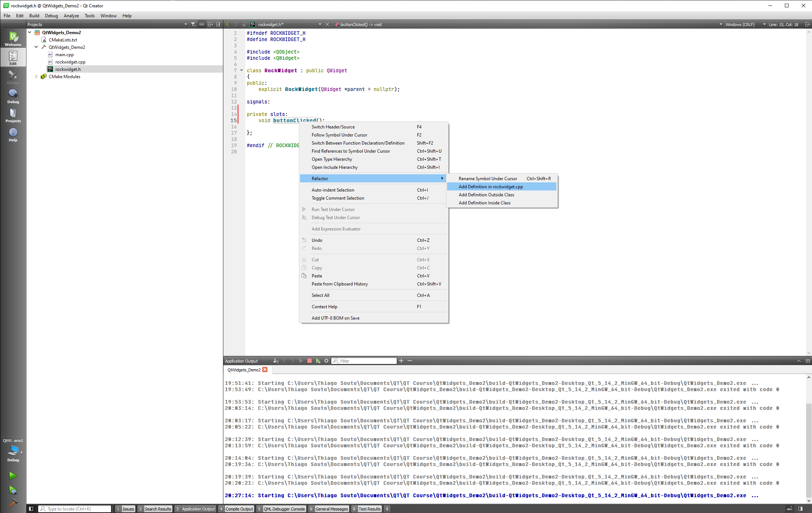Open the Projects view dropdown

pyautogui.click(x=186, y=25)
